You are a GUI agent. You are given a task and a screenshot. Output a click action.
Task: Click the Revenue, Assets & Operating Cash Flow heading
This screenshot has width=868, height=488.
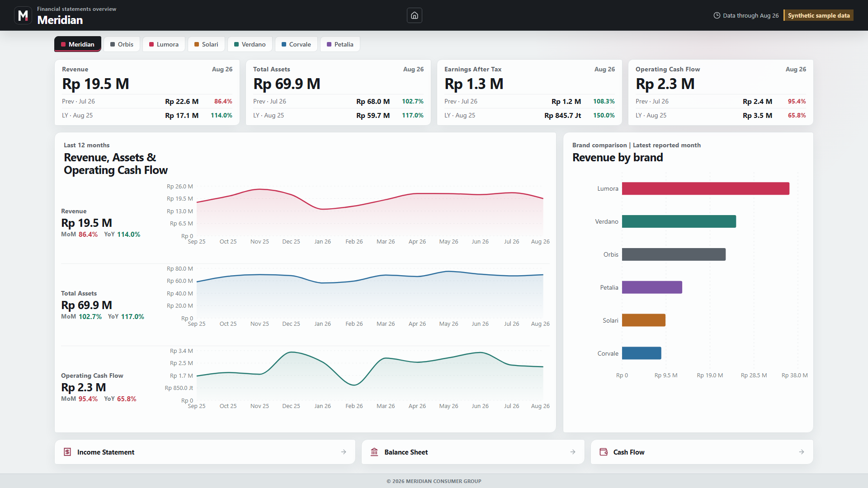tap(116, 164)
